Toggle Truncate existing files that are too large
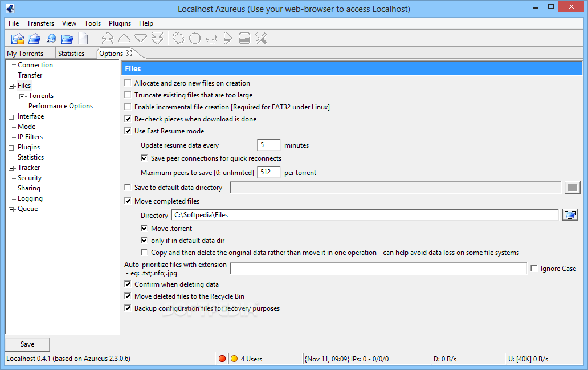 point(128,95)
